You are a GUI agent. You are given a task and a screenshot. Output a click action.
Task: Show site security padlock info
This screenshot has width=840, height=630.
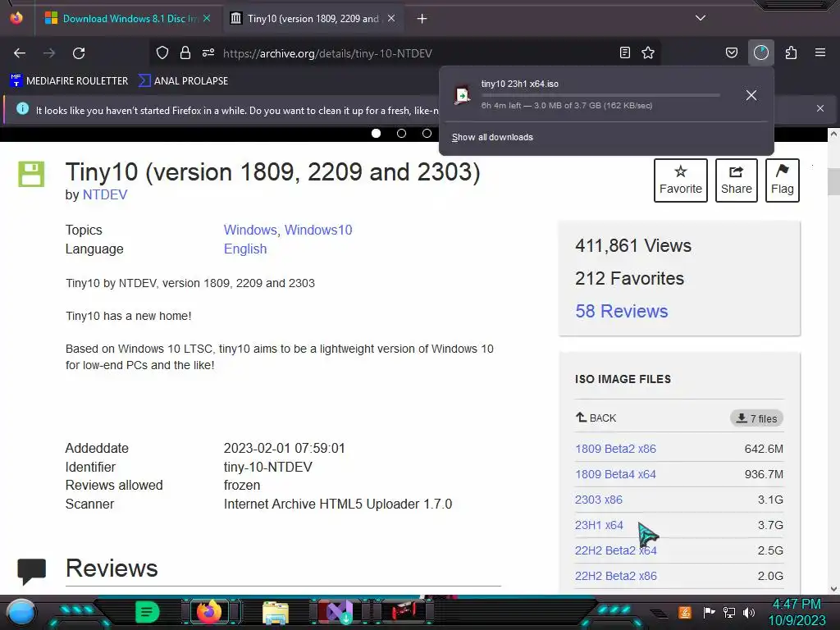185,52
